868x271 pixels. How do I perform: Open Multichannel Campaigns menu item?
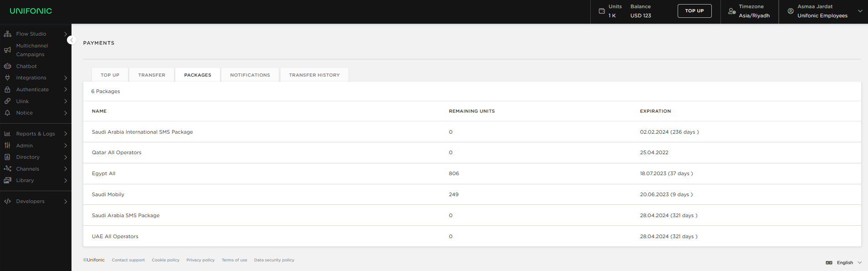pyautogui.click(x=32, y=50)
